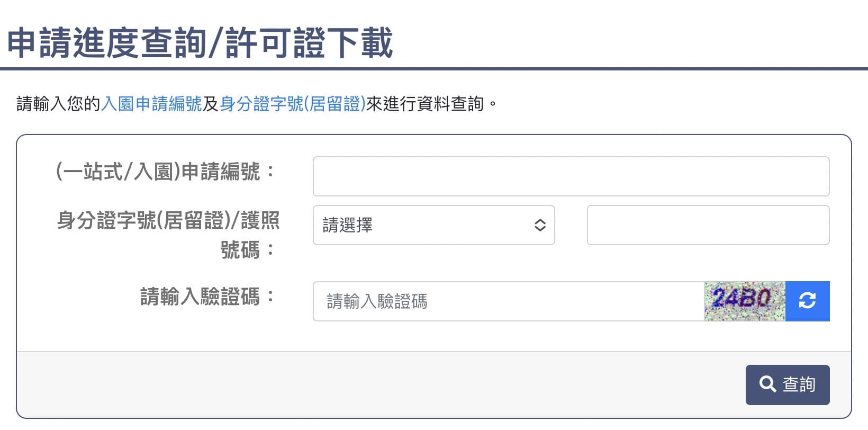Click the 請輸入驗證碼 placeholder input field
This screenshot has width=868, height=430.
[509, 301]
